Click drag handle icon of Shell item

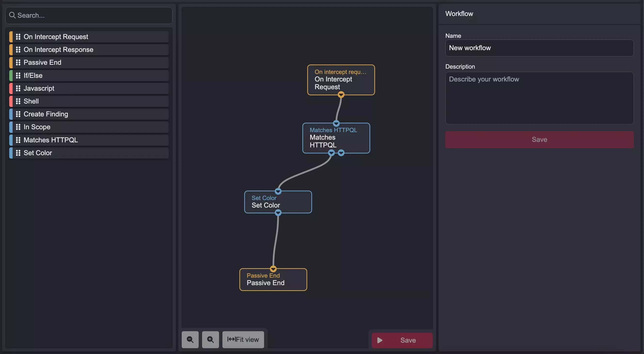pyautogui.click(x=18, y=101)
